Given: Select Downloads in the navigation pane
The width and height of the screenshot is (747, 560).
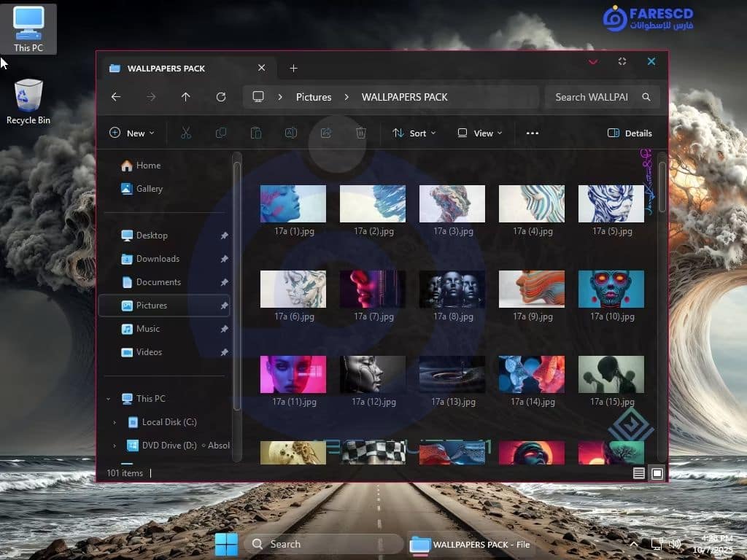Looking at the screenshot, I should [x=158, y=259].
